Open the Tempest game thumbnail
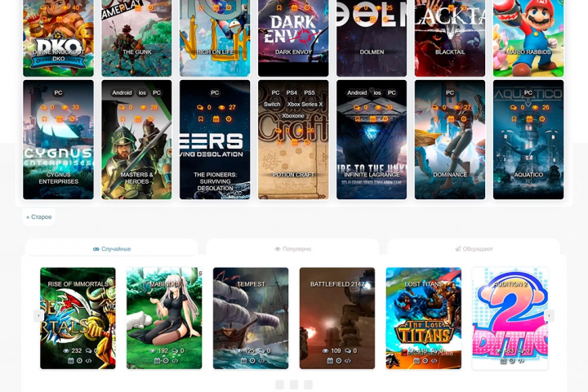 coord(251,318)
